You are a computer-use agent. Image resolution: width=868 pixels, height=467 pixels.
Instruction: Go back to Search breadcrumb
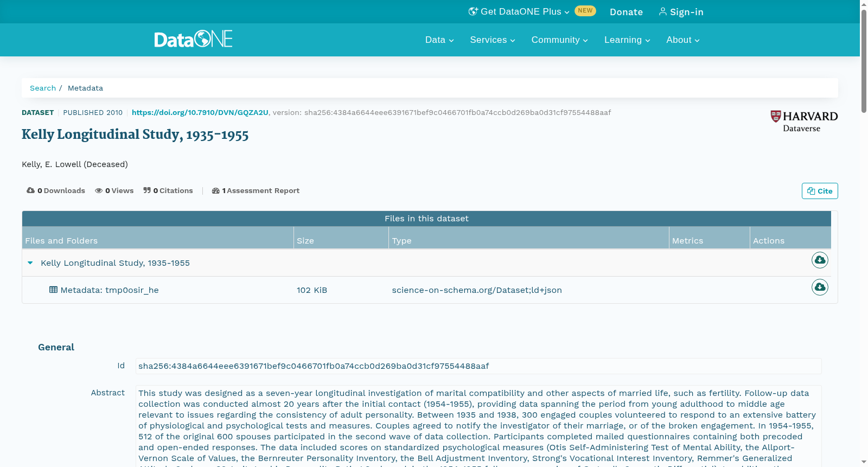43,88
